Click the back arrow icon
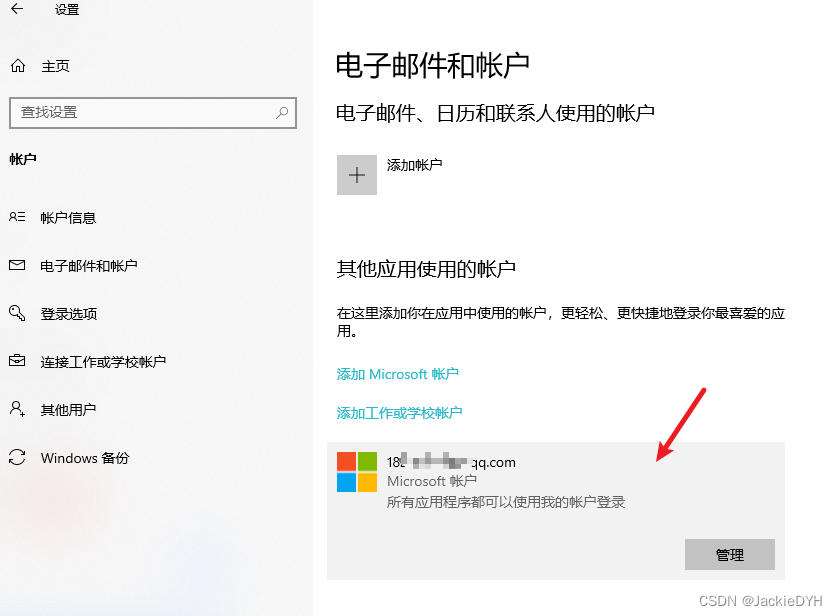The height and width of the screenshot is (616, 837). [17, 9]
